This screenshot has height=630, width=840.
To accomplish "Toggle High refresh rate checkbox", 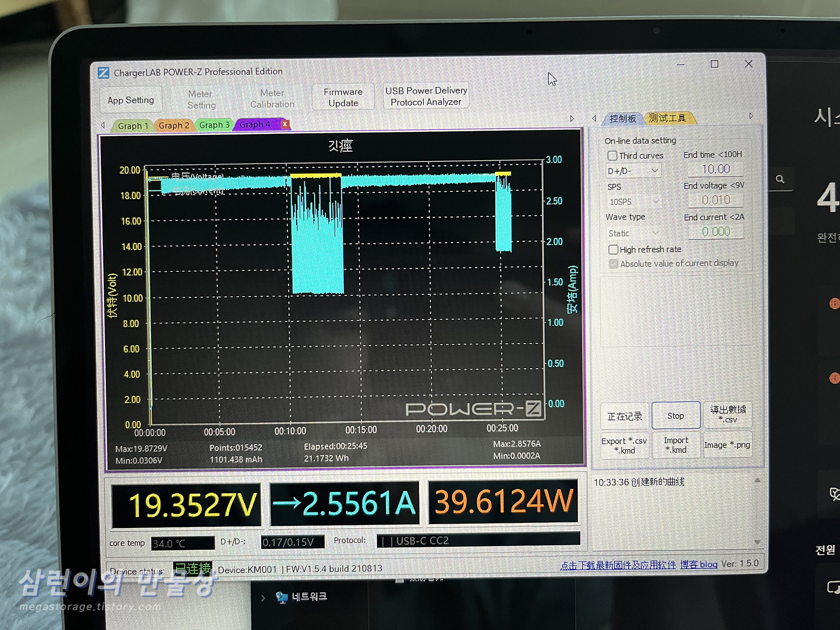I will 613,250.
